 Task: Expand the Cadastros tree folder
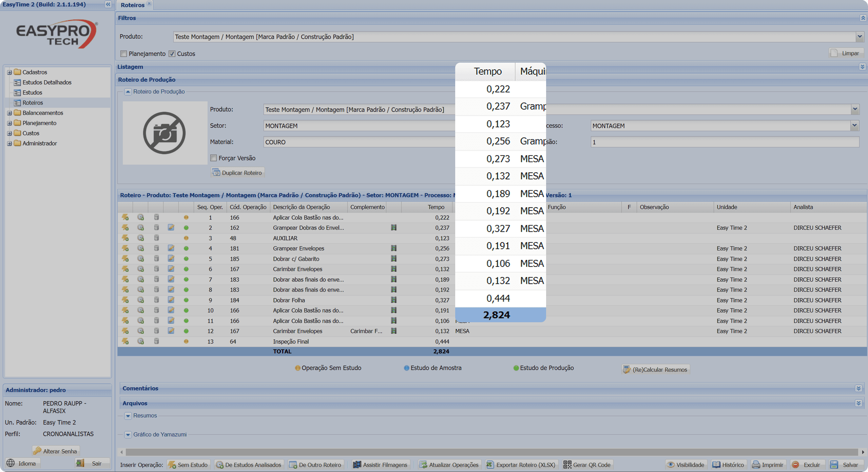(x=9, y=72)
